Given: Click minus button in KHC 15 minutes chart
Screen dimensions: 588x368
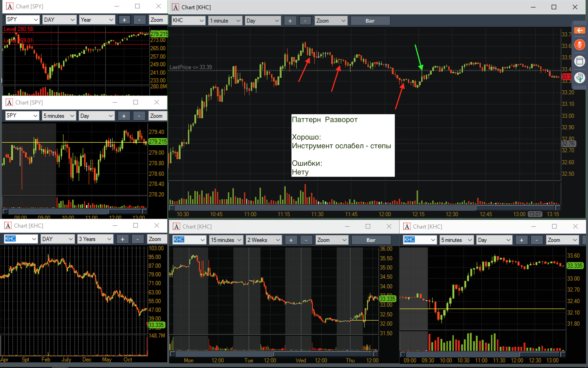Looking at the screenshot, I should 306,240.
